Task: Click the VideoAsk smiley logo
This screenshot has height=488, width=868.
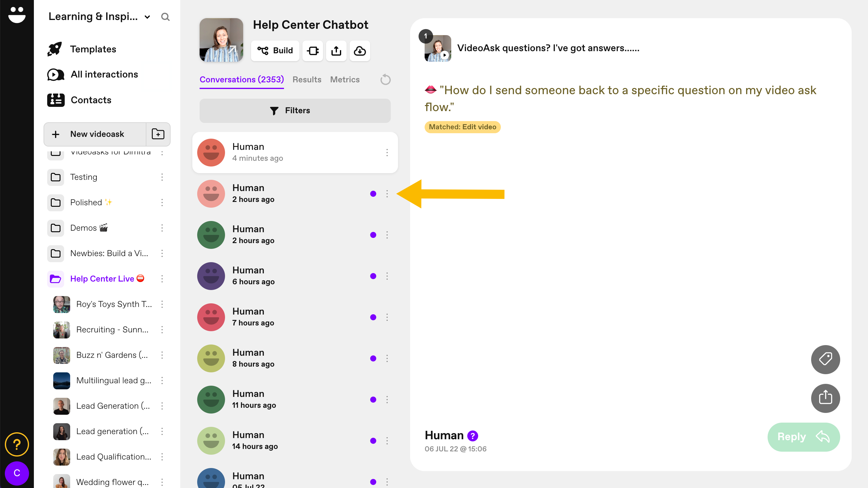Action: [17, 15]
